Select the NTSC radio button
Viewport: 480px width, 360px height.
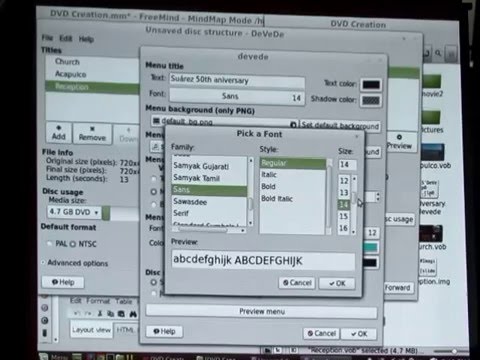73,244
